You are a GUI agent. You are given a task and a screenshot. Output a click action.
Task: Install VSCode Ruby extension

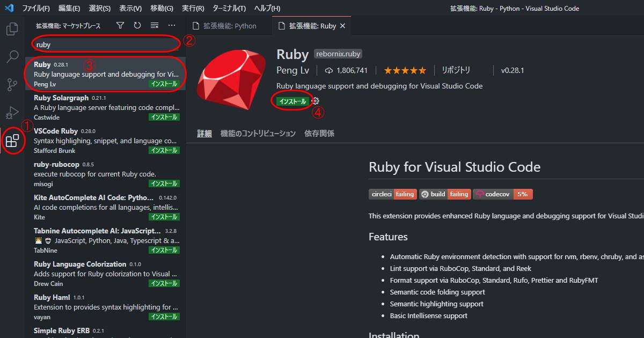[x=164, y=151]
